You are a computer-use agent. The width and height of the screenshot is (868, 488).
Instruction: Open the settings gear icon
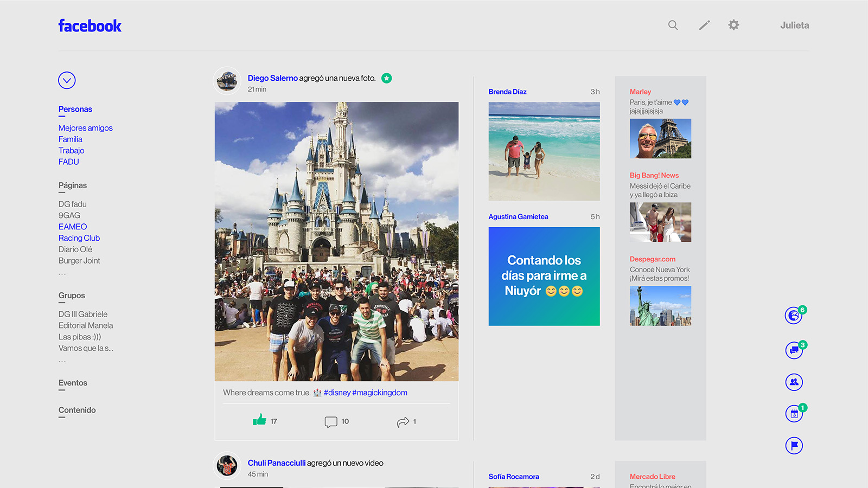[x=733, y=25]
